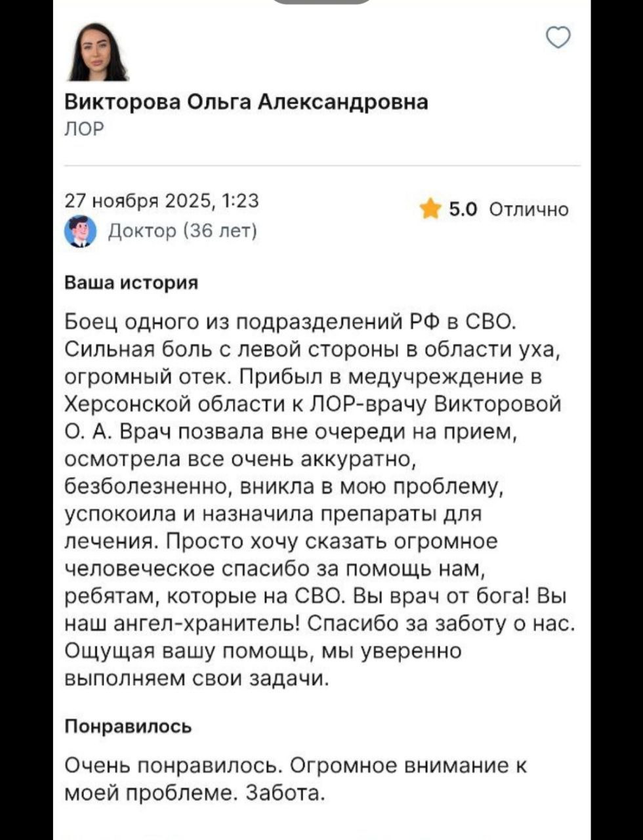This screenshot has width=643, height=840.
Task: Click the Ваша история section heading
Action: 131,282
